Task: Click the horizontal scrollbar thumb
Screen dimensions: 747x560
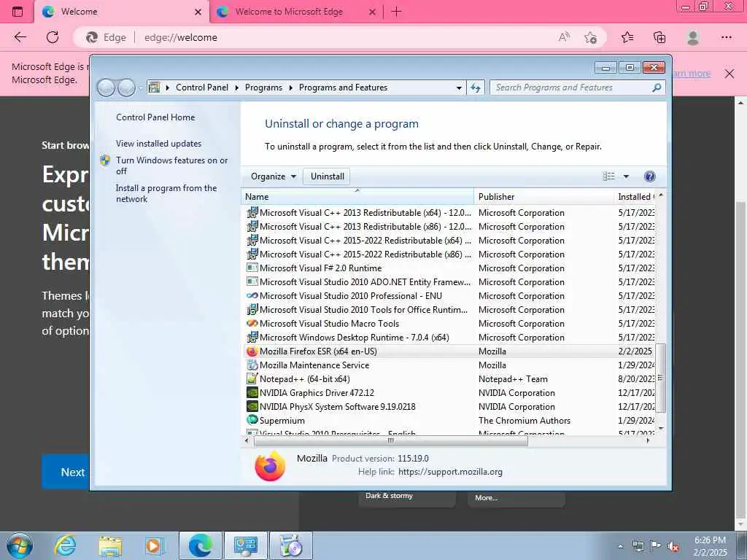Action: pyautogui.click(x=391, y=441)
